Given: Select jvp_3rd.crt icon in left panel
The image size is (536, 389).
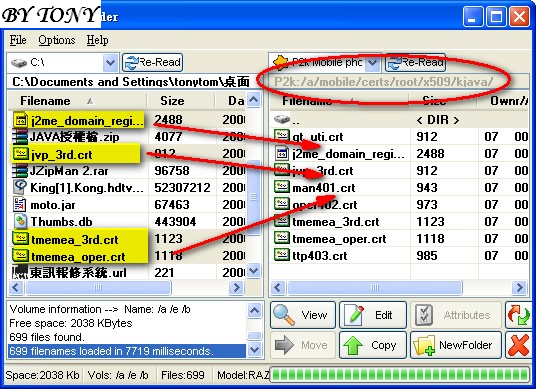Looking at the screenshot, I should click(x=21, y=154).
